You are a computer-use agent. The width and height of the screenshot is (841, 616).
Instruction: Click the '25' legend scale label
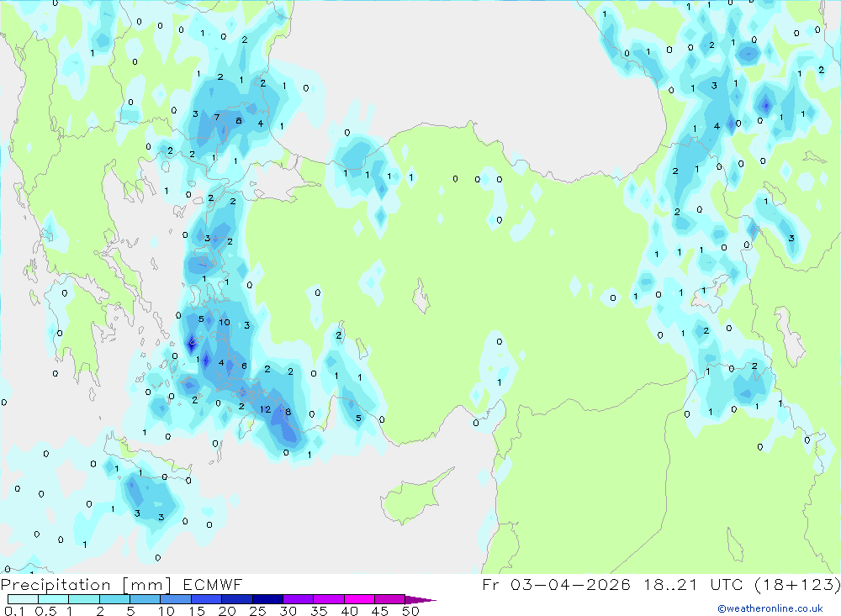click(258, 611)
